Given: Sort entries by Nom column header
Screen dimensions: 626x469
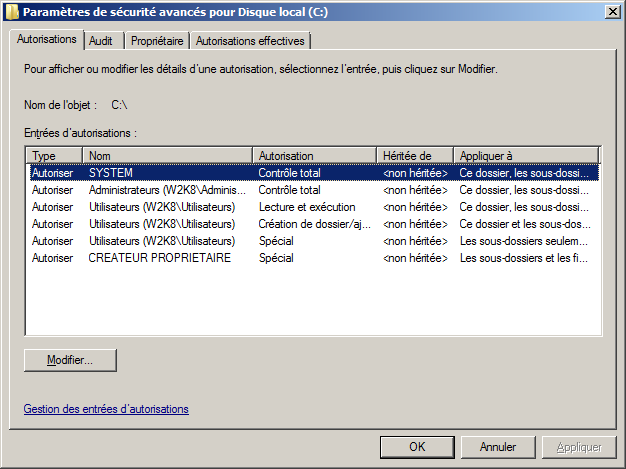Looking at the screenshot, I should (x=167, y=156).
